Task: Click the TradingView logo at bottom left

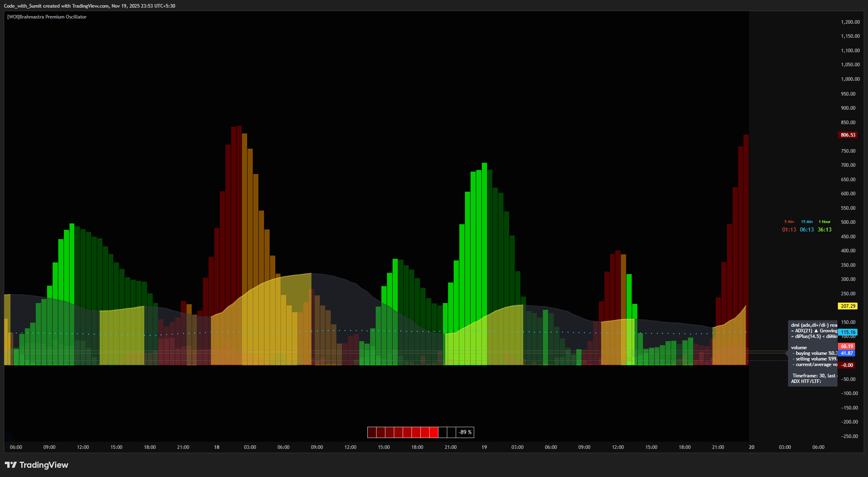Action: pos(37,465)
